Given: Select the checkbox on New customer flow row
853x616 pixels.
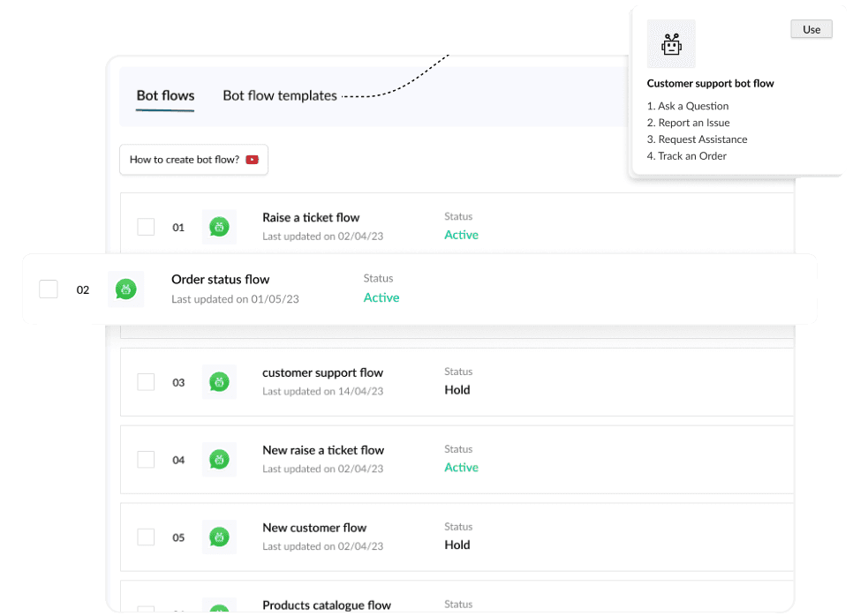Looking at the screenshot, I should point(146,537).
